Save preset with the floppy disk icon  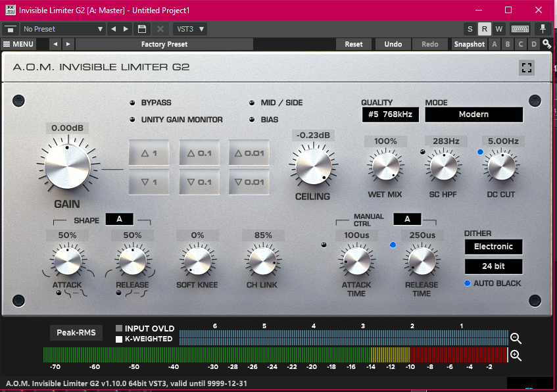(142, 29)
